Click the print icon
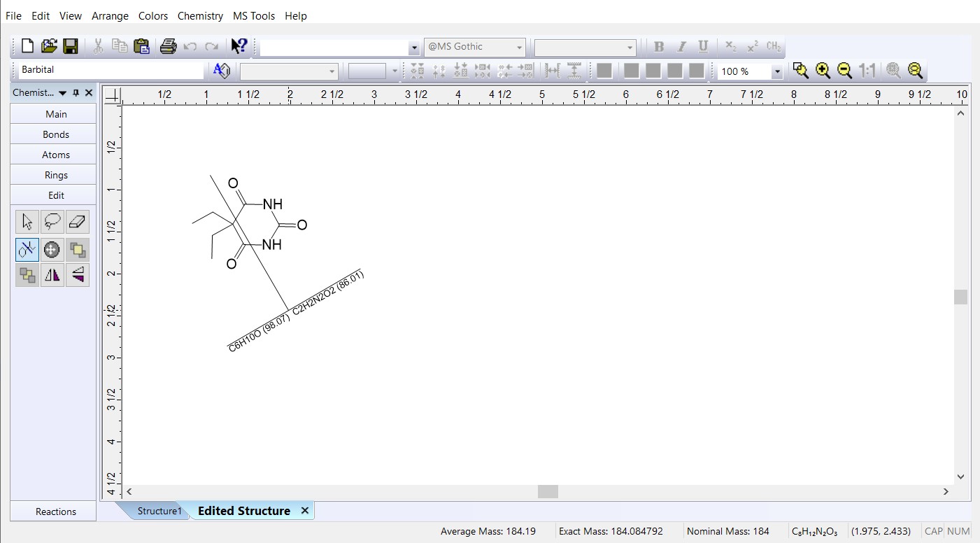Viewport: 980px width, 543px height. [168, 47]
